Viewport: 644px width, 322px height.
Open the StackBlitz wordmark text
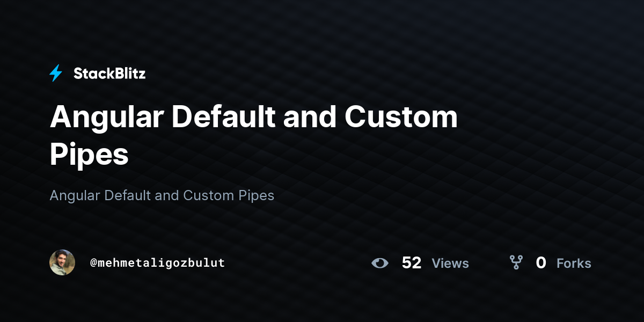coord(109,74)
